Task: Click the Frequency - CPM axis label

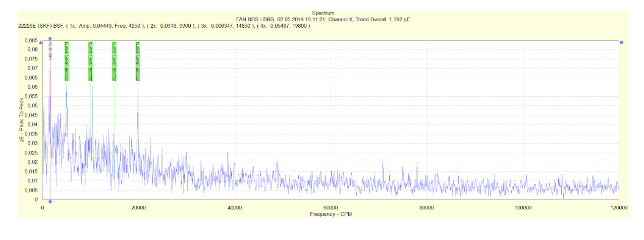Action: pyautogui.click(x=331, y=214)
